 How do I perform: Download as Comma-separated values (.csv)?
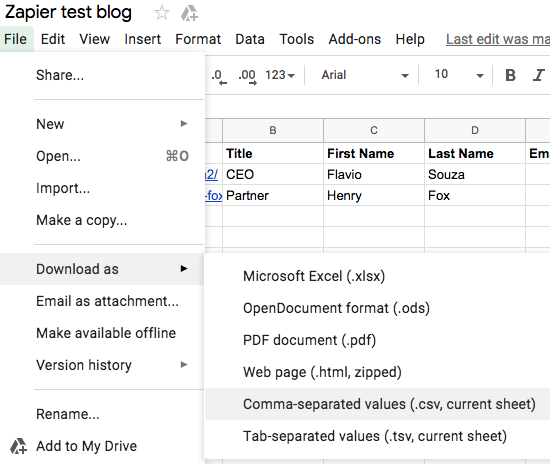(x=377, y=404)
